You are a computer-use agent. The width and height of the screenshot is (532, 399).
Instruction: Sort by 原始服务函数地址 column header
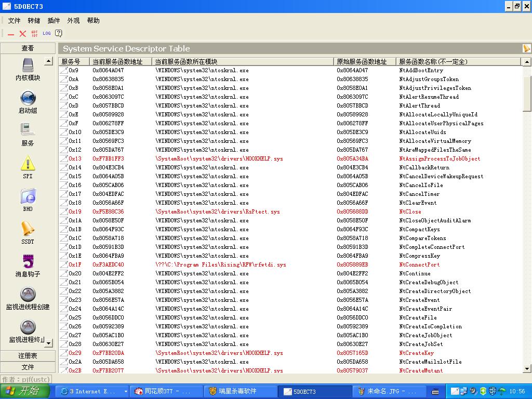tap(364, 61)
